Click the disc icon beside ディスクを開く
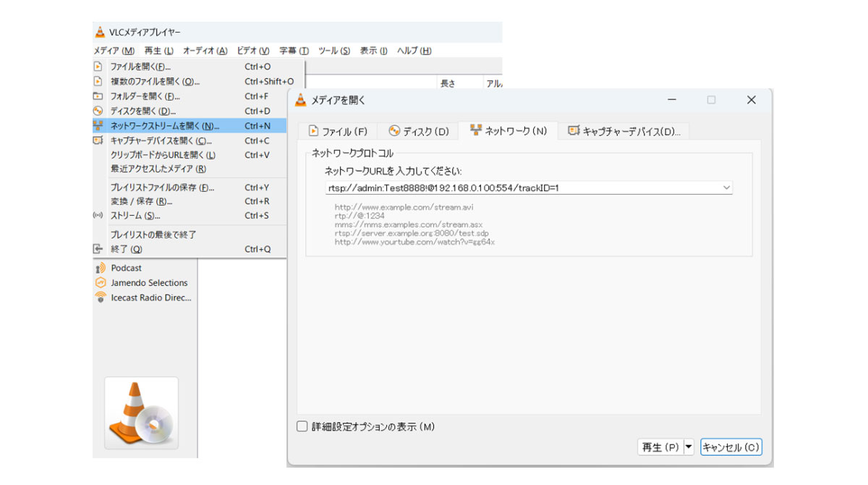The image size is (868, 485). point(98,111)
